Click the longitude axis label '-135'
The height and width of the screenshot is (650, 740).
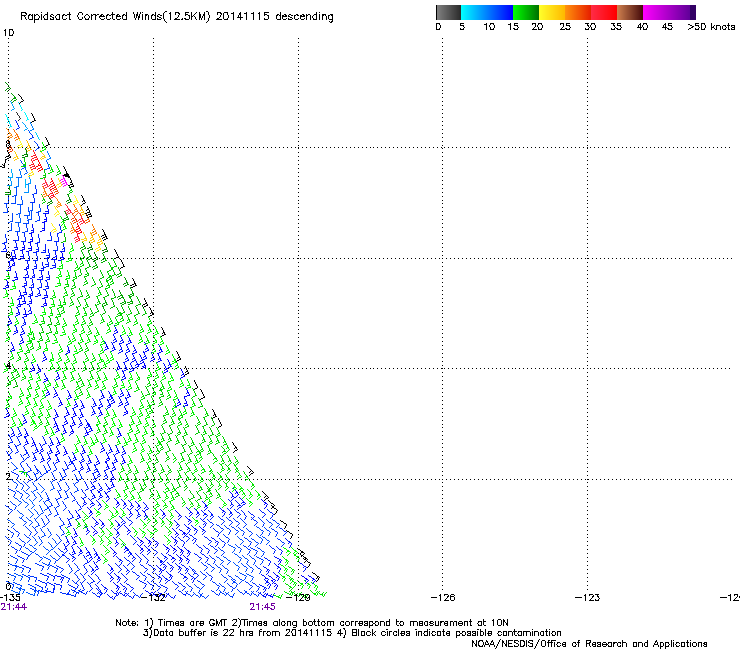click(x=10, y=598)
